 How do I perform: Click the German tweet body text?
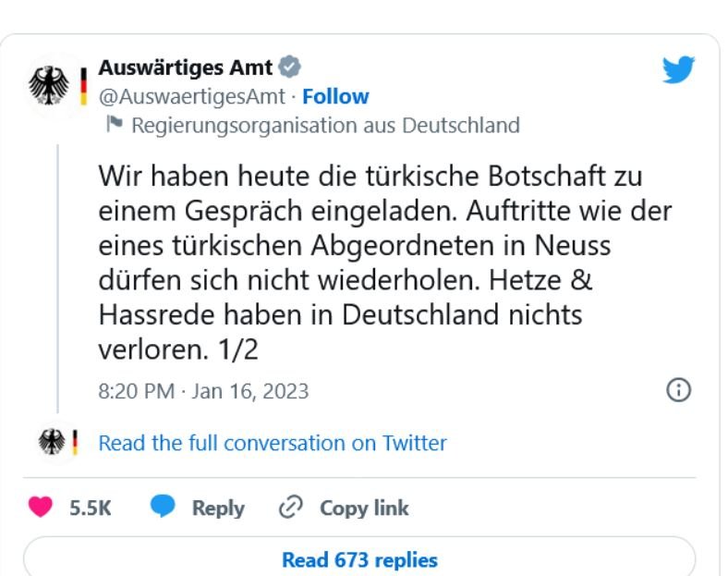click(x=383, y=263)
